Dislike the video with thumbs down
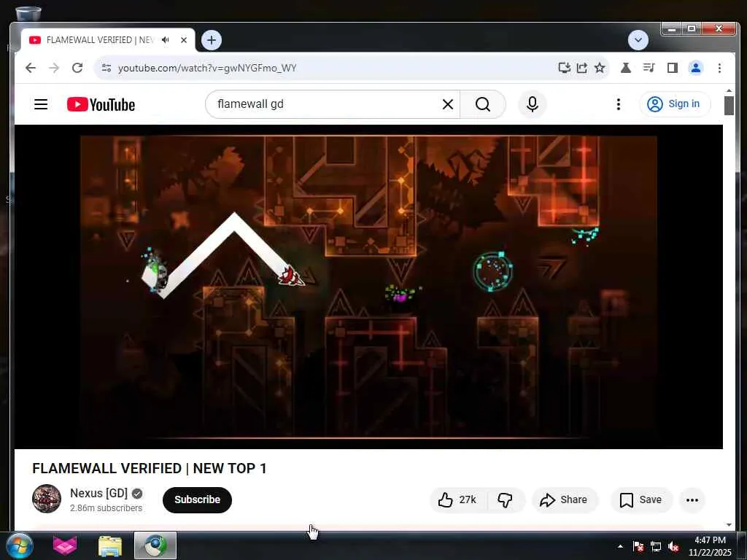Screen dimensions: 747x560 click(506, 500)
